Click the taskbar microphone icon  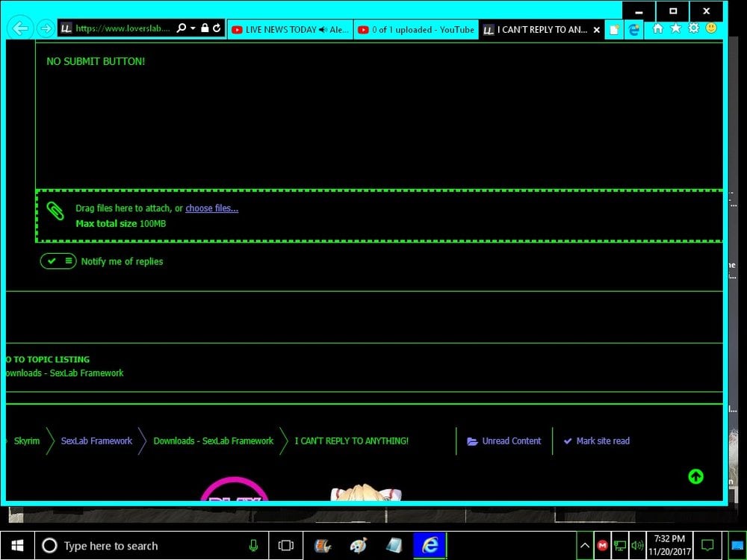point(253,546)
